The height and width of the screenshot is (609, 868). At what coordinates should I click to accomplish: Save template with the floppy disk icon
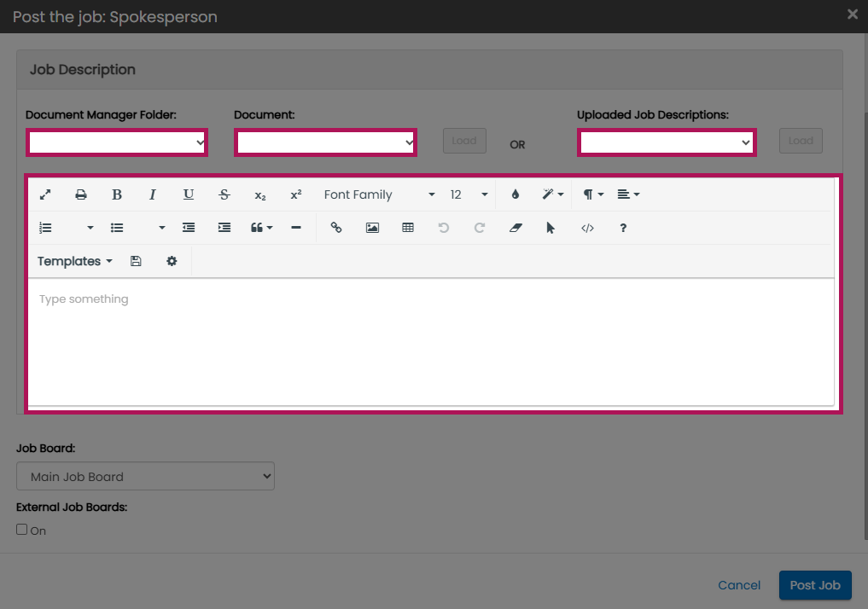coord(136,261)
